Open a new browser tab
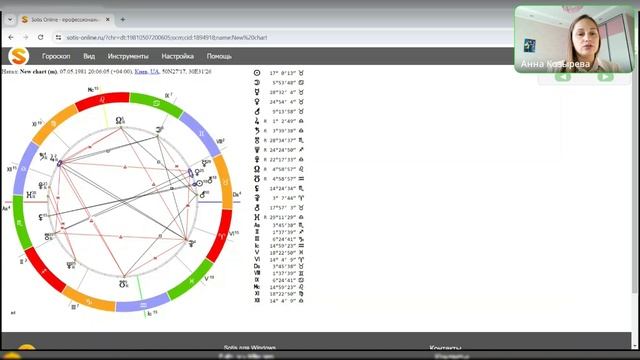 click(x=122, y=19)
